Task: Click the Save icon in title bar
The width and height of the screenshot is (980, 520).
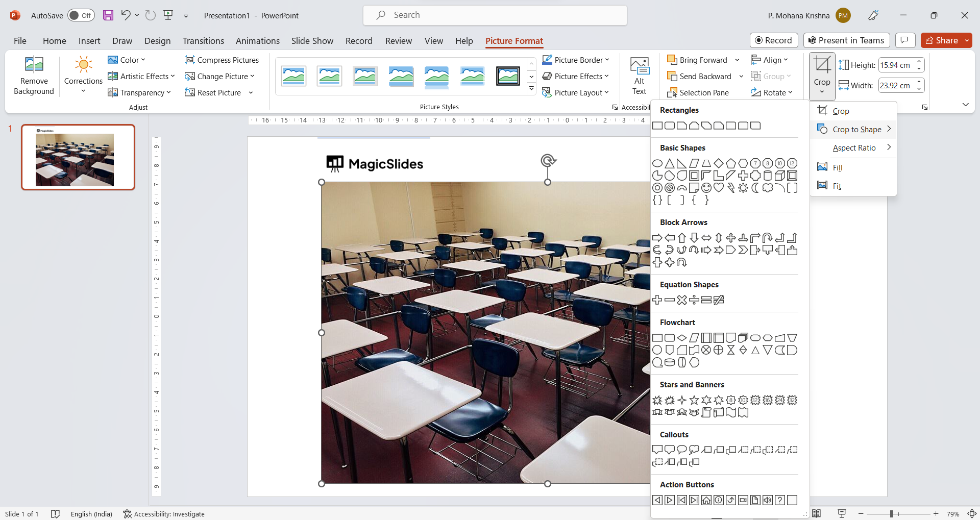Action: tap(108, 15)
